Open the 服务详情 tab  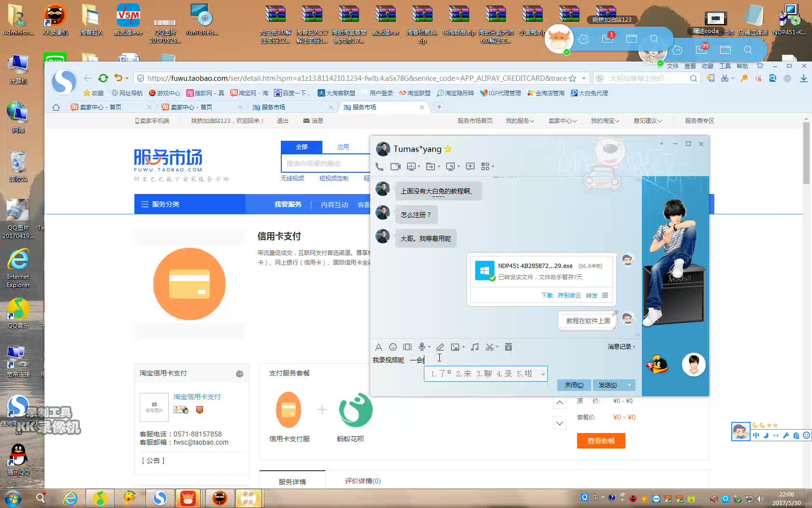(292, 481)
